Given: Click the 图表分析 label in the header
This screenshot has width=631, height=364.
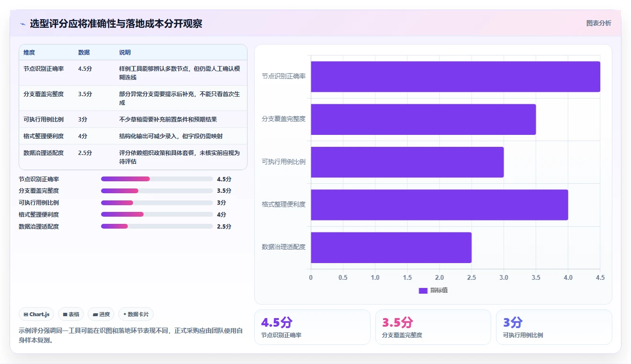Looking at the screenshot, I should (x=598, y=23).
